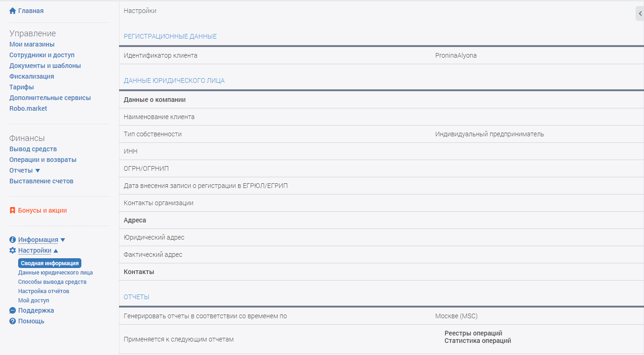Expand the Информация section
Screen dimensions: 644x355
(63, 240)
